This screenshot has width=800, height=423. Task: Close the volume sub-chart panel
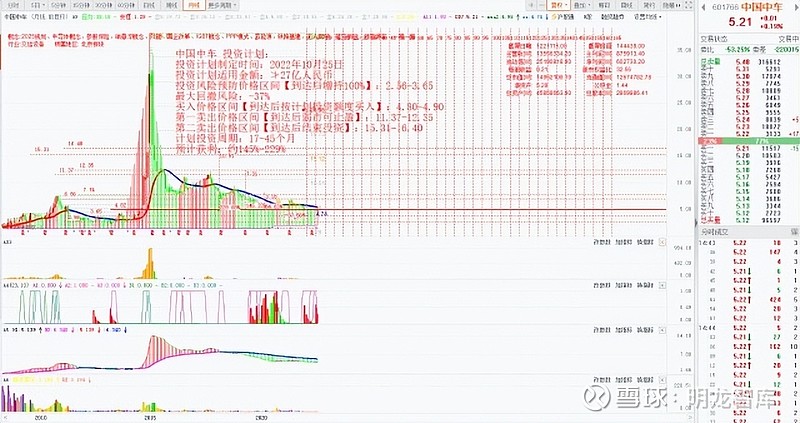click(662, 242)
